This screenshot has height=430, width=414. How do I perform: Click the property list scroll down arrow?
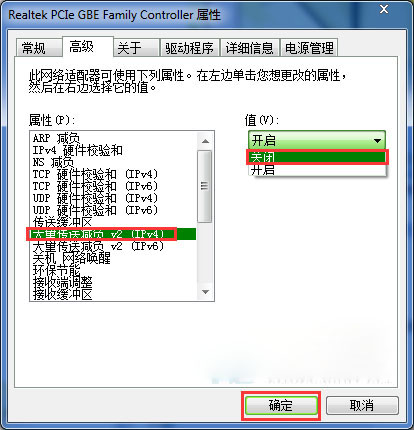click(x=205, y=292)
